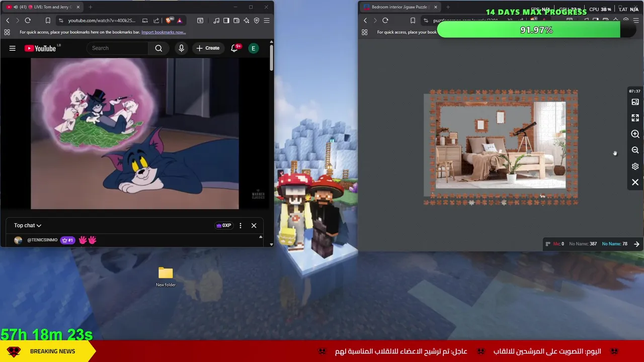Click the install/cast icon in YouTube address bar
The height and width of the screenshot is (362, 644).
[x=145, y=21]
